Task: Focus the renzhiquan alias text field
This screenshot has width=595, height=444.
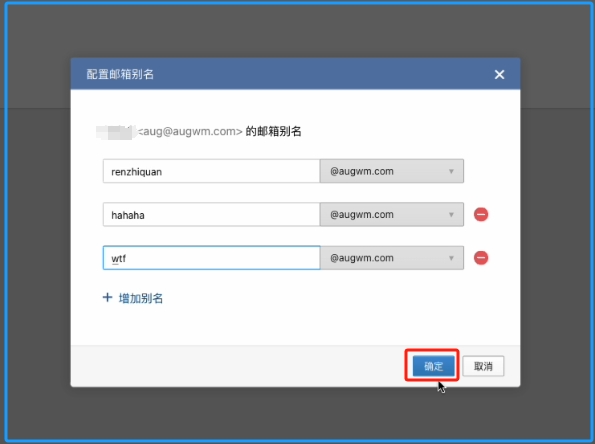Action: coord(211,171)
